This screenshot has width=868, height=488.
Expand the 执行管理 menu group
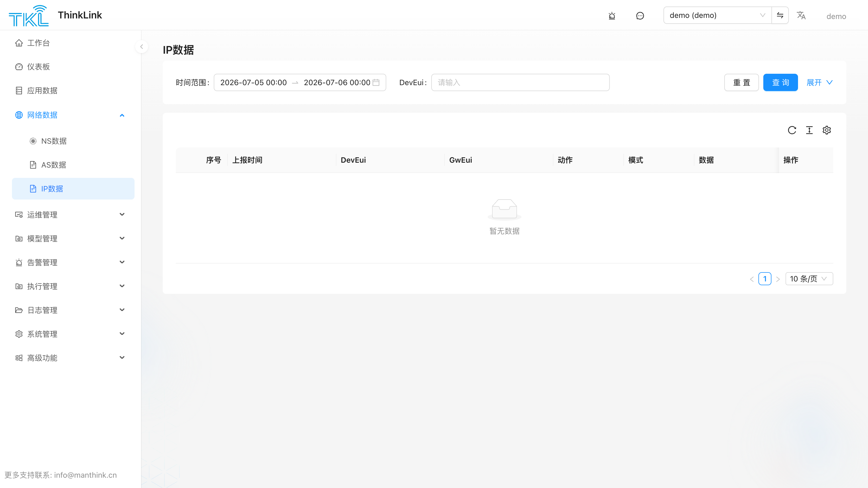[73, 286]
